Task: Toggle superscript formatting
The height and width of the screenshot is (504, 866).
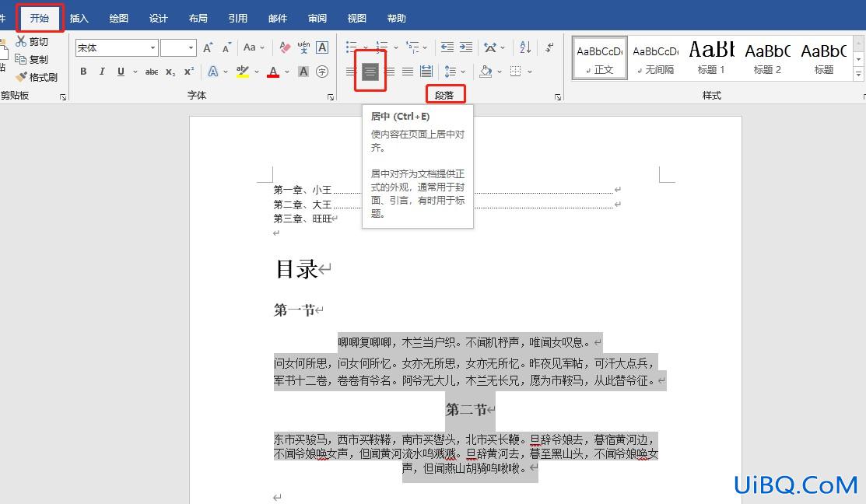Action: (189, 72)
